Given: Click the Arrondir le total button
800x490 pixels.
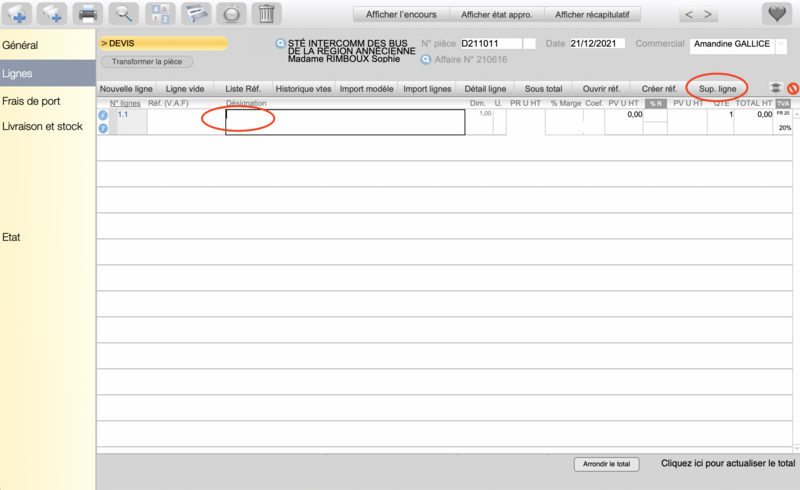Looking at the screenshot, I should click(x=606, y=465).
